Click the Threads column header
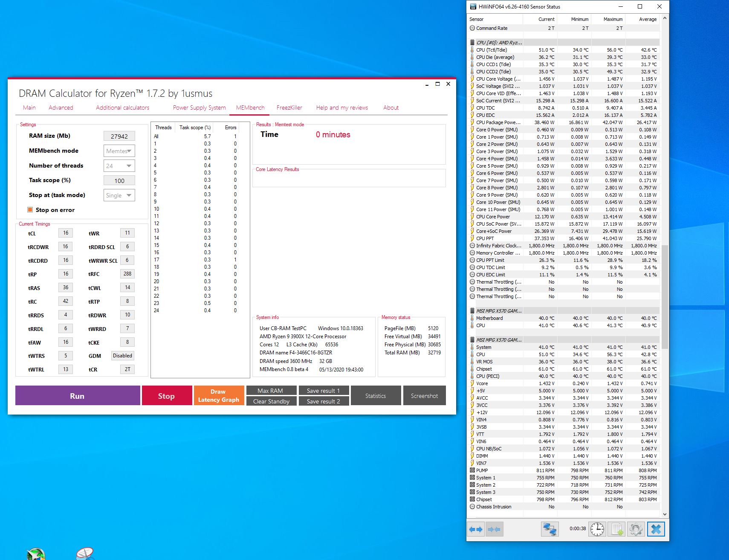 [x=163, y=127]
